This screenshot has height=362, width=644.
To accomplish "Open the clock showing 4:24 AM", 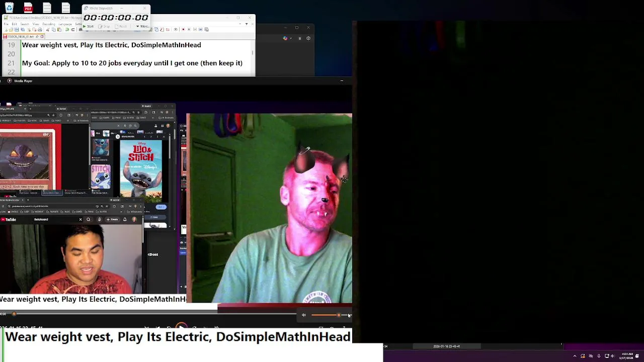I will (x=626, y=356).
